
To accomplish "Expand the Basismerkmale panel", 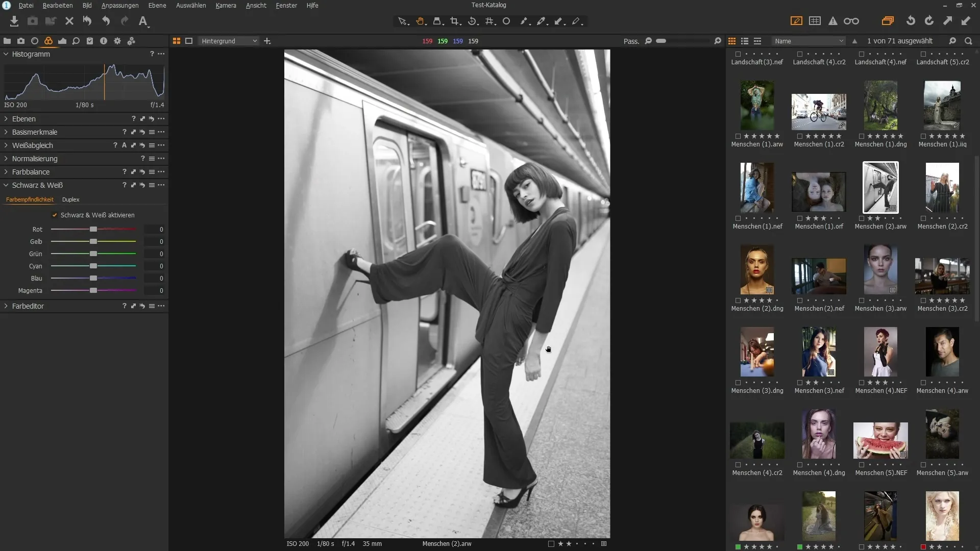I will tap(6, 132).
